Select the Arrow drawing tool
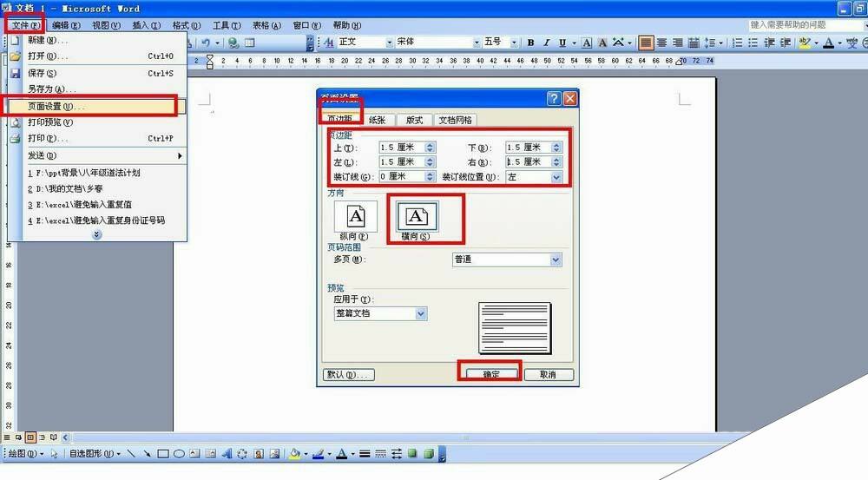The height and width of the screenshot is (480, 868). (x=147, y=453)
